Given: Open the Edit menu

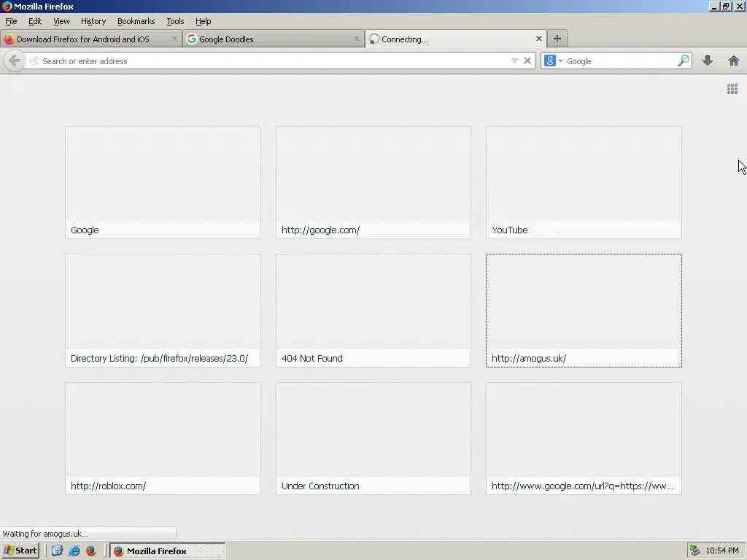Looking at the screenshot, I should click(35, 21).
